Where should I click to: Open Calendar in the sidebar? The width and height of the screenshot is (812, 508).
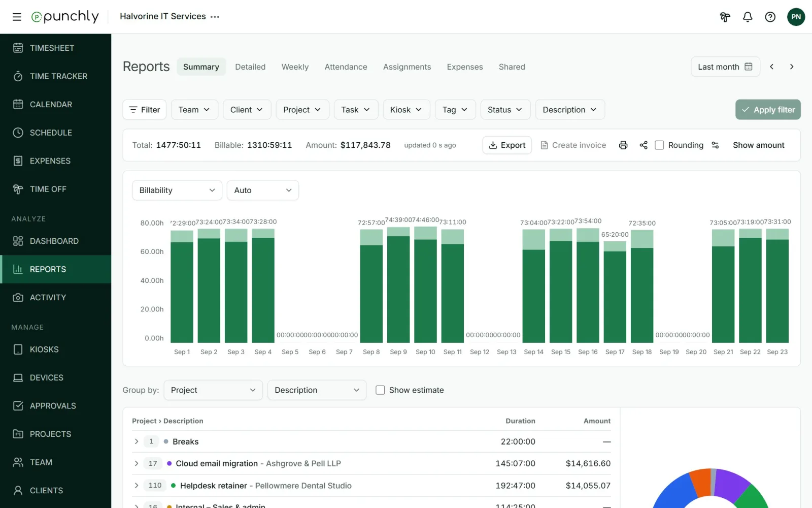56,104
